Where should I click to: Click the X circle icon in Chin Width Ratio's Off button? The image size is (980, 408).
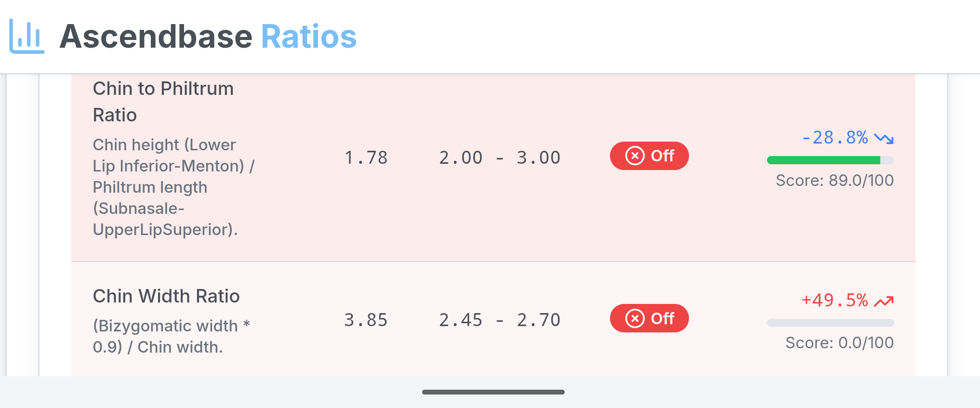point(635,318)
